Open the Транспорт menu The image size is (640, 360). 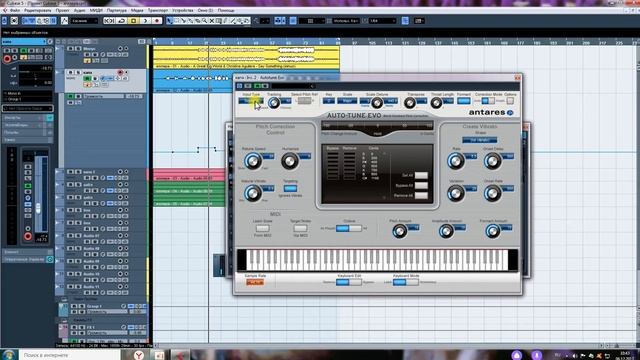158,10
